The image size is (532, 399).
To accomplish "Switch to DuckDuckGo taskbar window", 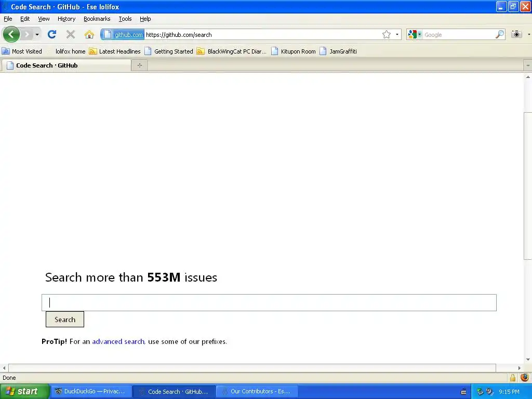I will click(90, 391).
